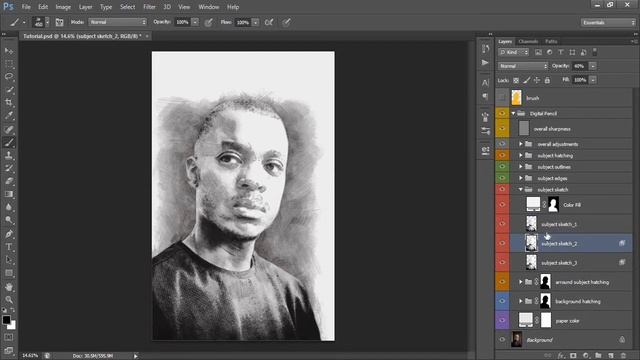Select the Hand tool

click(9, 287)
